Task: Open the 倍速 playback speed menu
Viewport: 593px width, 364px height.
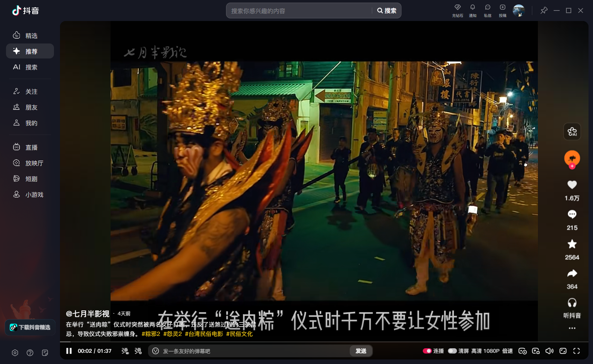Action: (x=507, y=351)
